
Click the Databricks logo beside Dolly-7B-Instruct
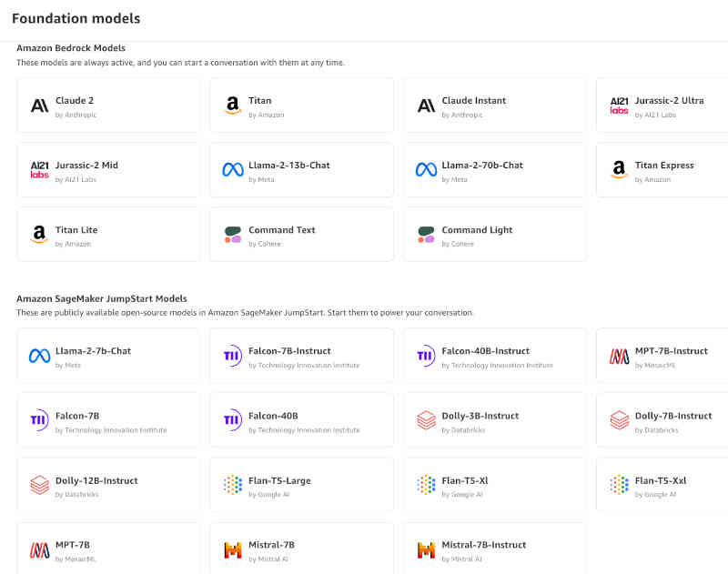point(619,420)
